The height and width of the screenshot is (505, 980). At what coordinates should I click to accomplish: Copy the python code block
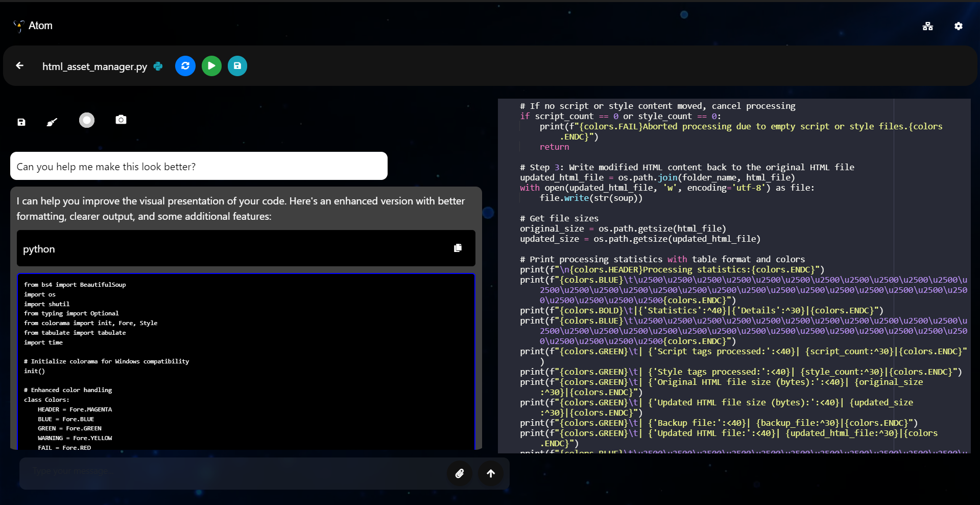point(458,248)
